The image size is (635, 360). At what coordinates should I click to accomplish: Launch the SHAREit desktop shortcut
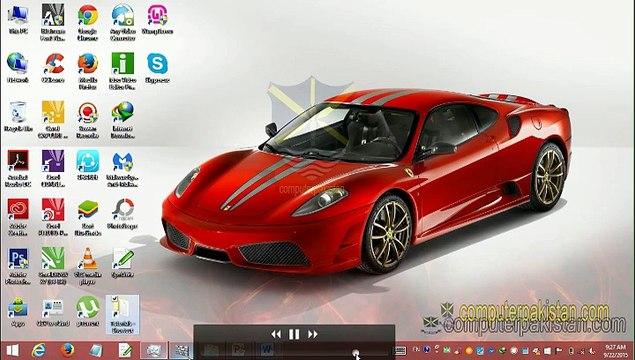click(x=87, y=165)
